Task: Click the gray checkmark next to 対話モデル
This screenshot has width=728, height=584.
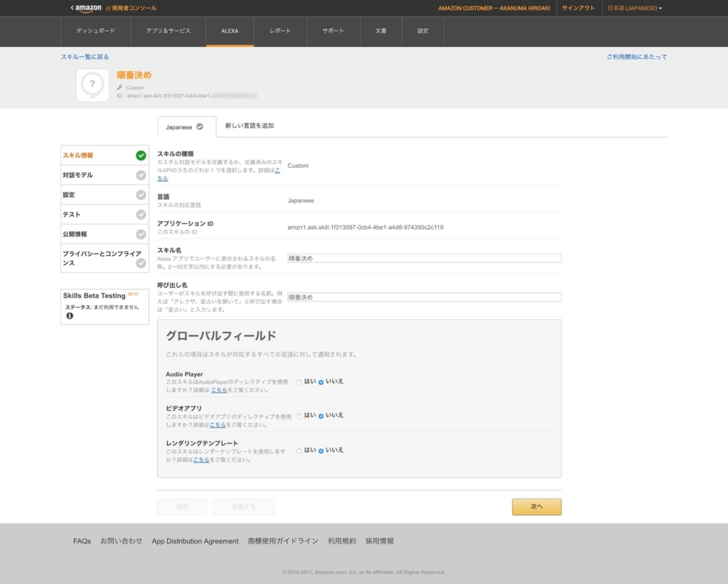Action: (x=141, y=175)
